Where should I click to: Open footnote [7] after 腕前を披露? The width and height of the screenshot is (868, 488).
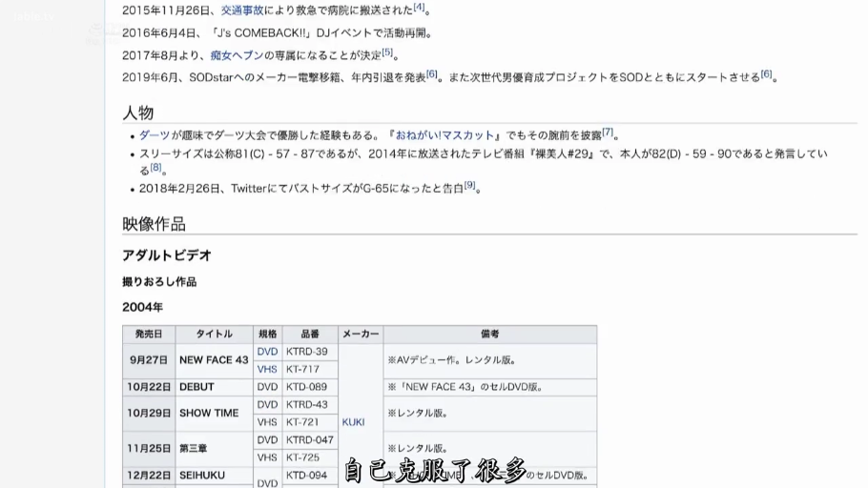[x=608, y=132]
